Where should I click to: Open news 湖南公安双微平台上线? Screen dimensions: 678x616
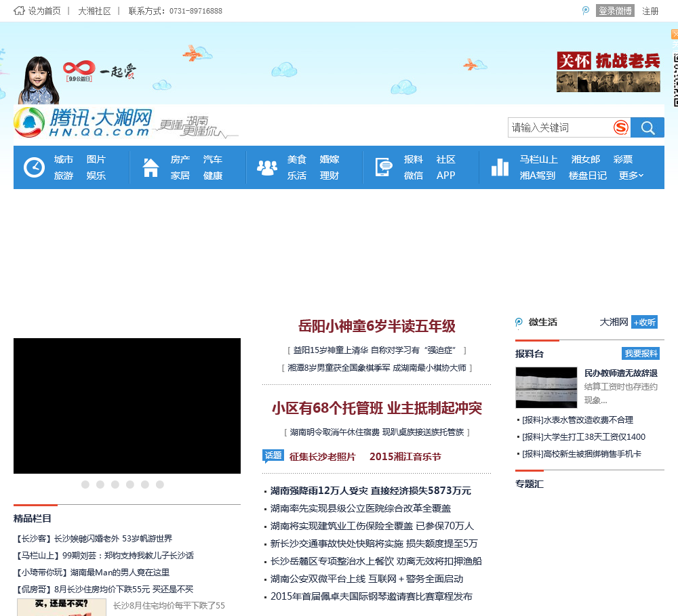point(367,579)
